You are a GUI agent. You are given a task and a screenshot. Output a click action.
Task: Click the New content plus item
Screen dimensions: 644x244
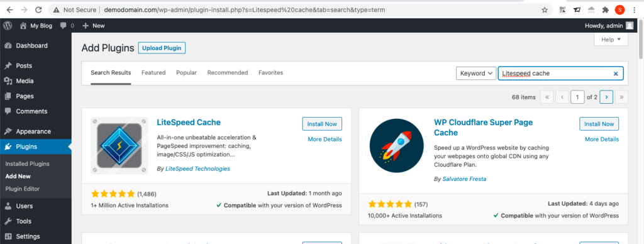(94, 25)
